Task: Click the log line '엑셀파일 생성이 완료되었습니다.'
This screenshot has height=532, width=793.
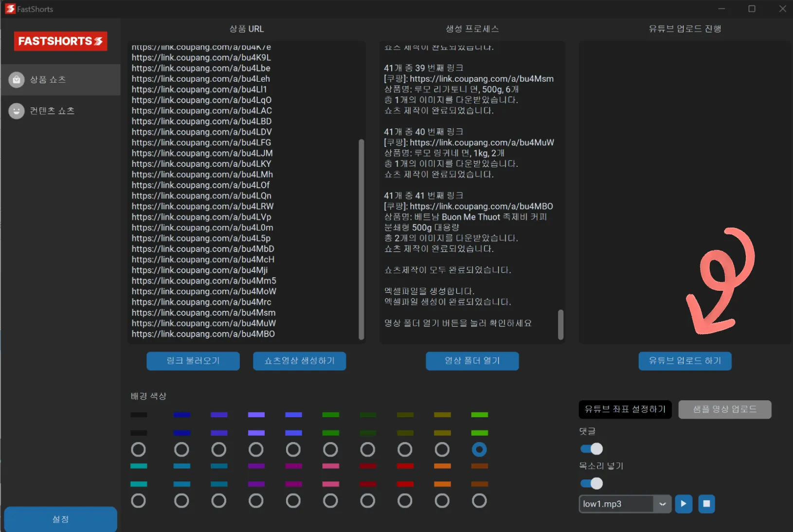Action: point(448,302)
